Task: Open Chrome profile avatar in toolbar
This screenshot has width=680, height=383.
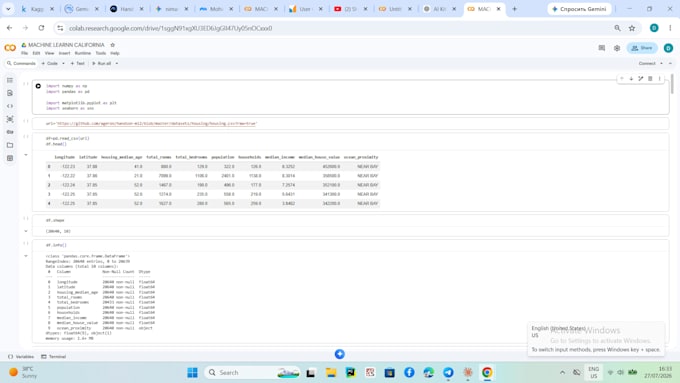Action: tap(654, 28)
